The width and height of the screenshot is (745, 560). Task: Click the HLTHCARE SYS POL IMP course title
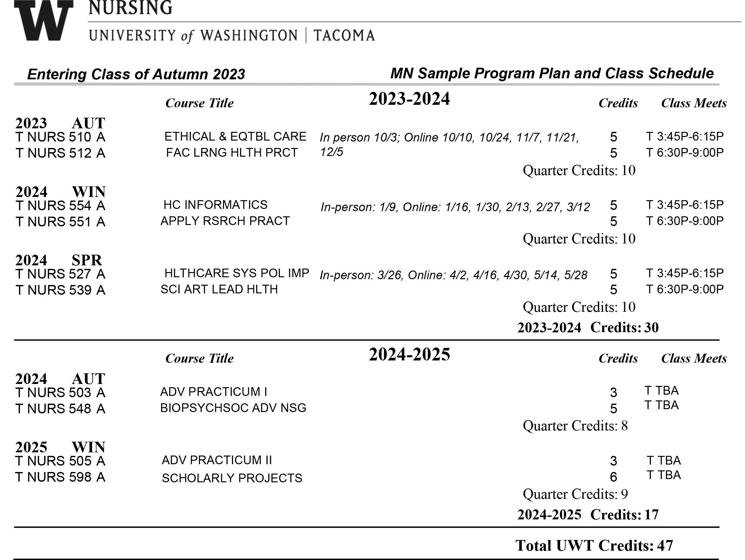(x=236, y=273)
